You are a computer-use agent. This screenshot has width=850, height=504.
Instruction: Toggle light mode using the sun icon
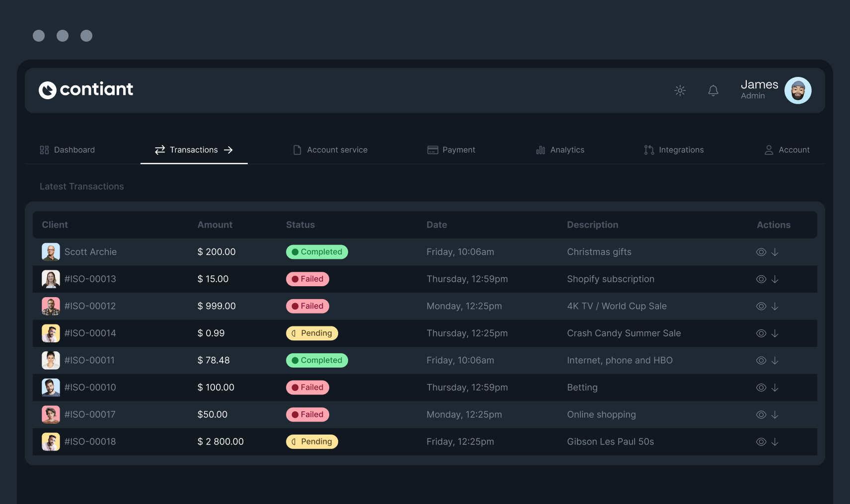[x=680, y=90]
